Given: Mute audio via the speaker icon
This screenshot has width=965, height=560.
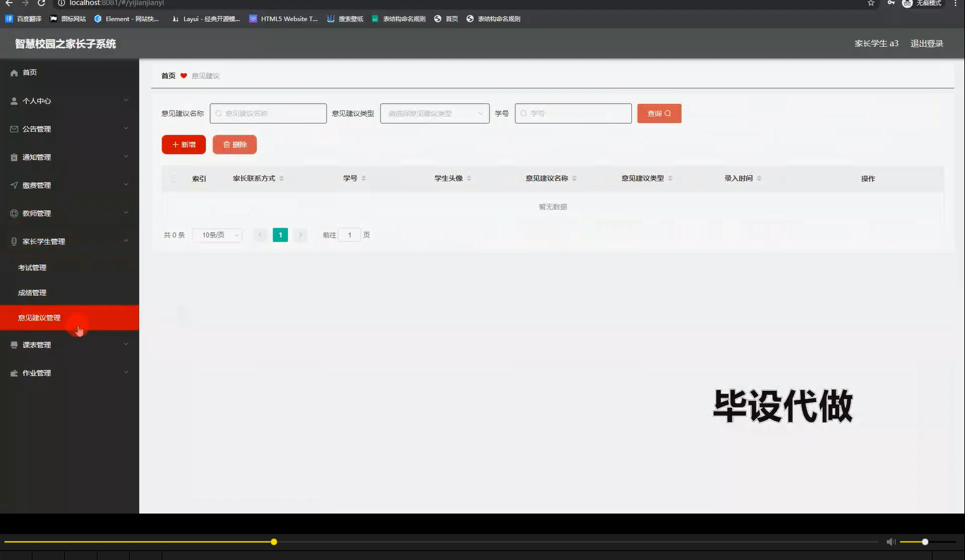Looking at the screenshot, I should coord(891,542).
